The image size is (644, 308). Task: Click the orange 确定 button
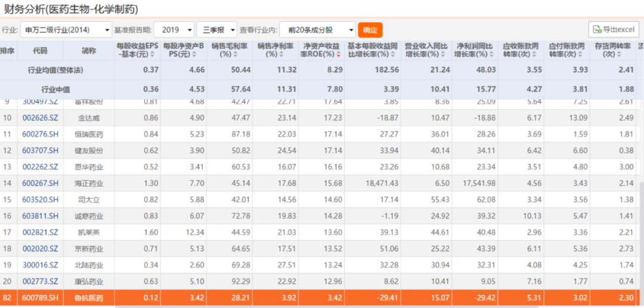coord(370,30)
